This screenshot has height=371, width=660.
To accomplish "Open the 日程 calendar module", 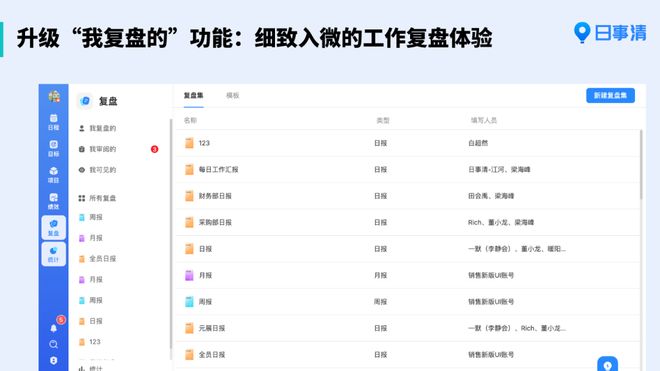I will [53, 122].
